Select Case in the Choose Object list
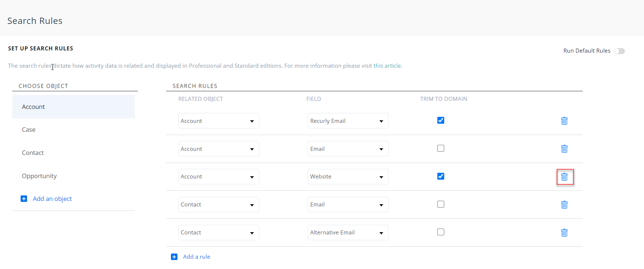644x269 pixels. click(29, 130)
